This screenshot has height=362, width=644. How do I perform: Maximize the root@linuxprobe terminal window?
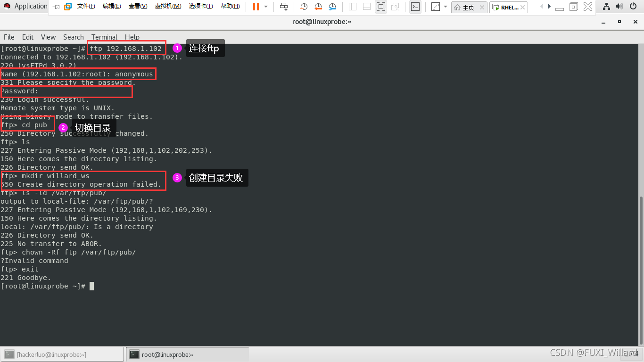619,22
